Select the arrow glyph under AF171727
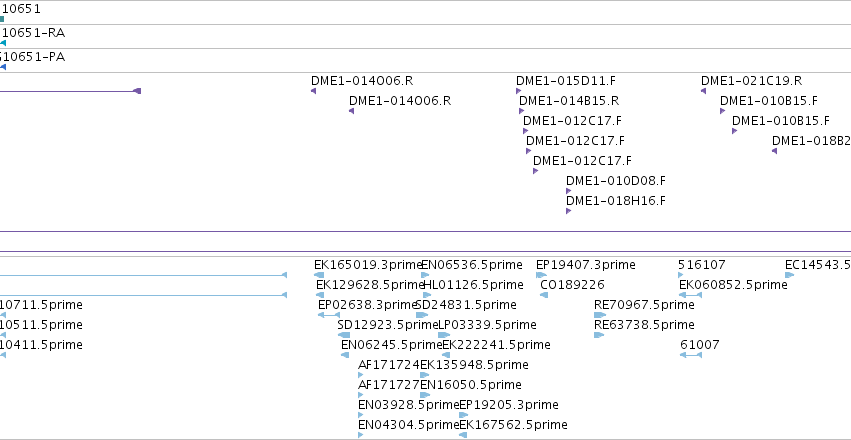Viewport: 851px width, 440px height. (361, 395)
